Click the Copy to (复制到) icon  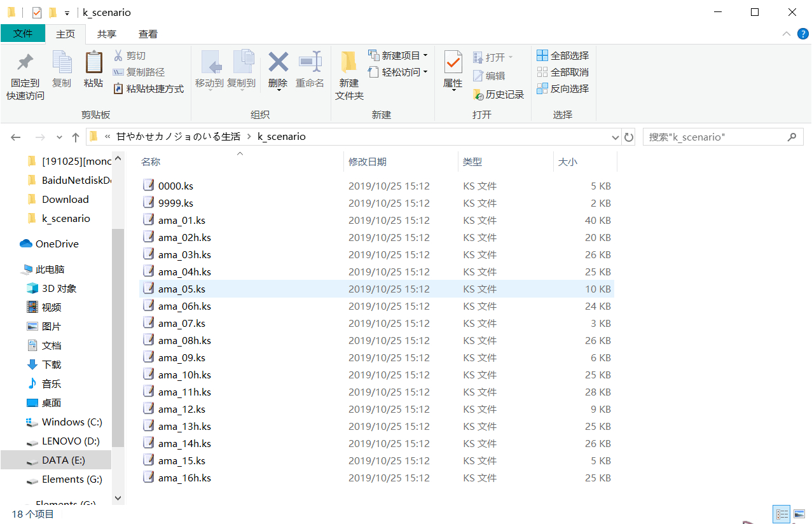pos(242,62)
